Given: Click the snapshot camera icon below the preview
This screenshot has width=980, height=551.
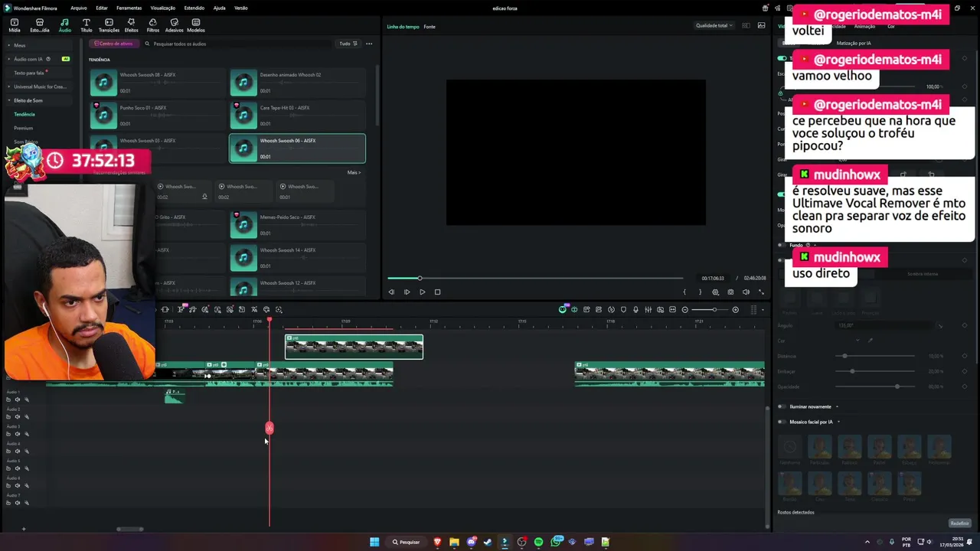Looking at the screenshot, I should point(730,292).
